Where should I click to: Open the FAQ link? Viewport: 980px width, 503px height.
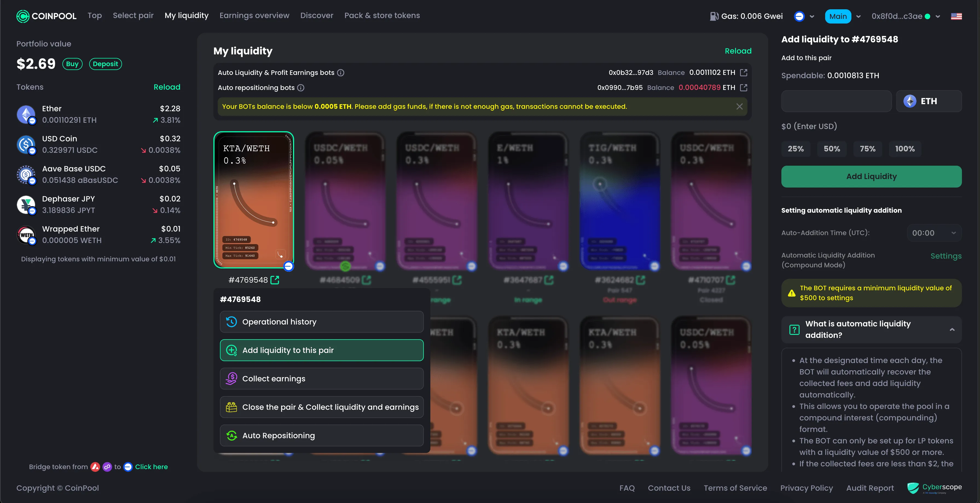click(627, 488)
